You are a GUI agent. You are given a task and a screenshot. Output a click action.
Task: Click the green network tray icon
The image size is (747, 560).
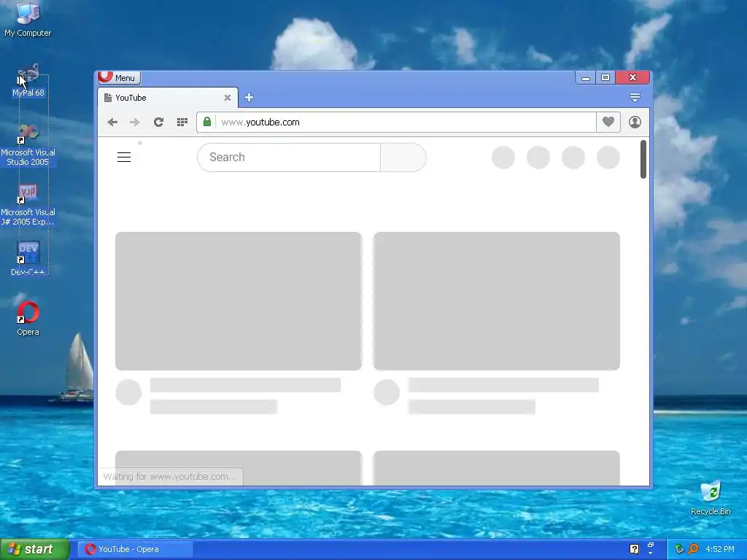679,549
